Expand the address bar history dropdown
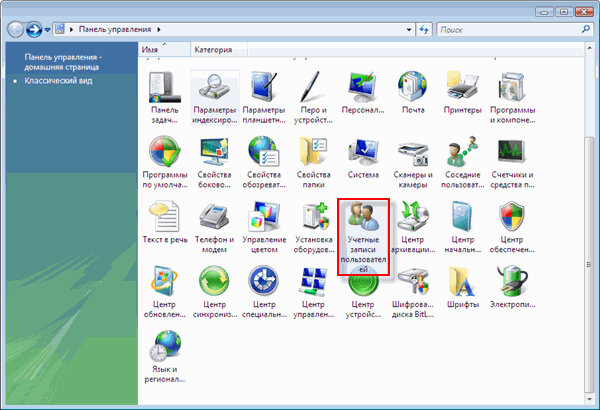Viewport: 600px width, 410px height. 408,30
